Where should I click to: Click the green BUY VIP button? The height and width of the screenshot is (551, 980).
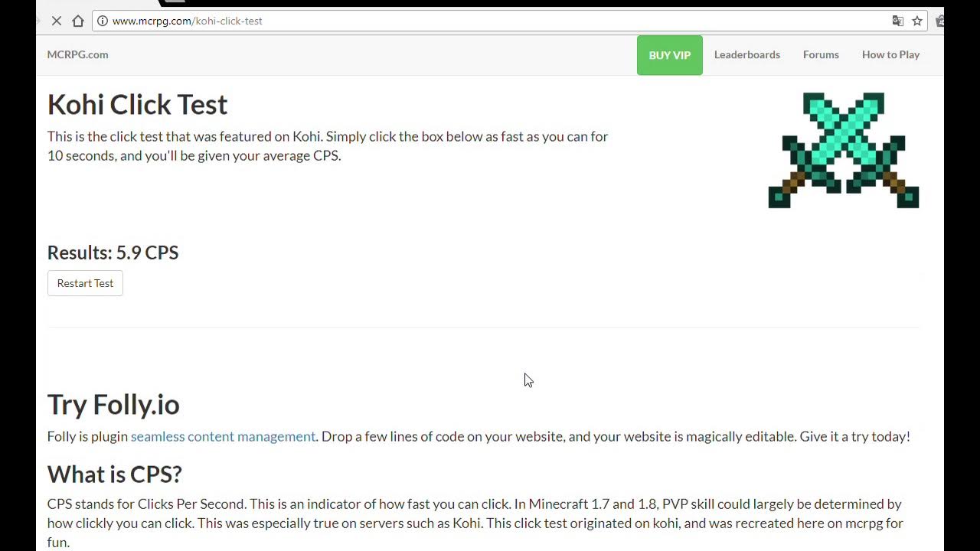point(670,55)
